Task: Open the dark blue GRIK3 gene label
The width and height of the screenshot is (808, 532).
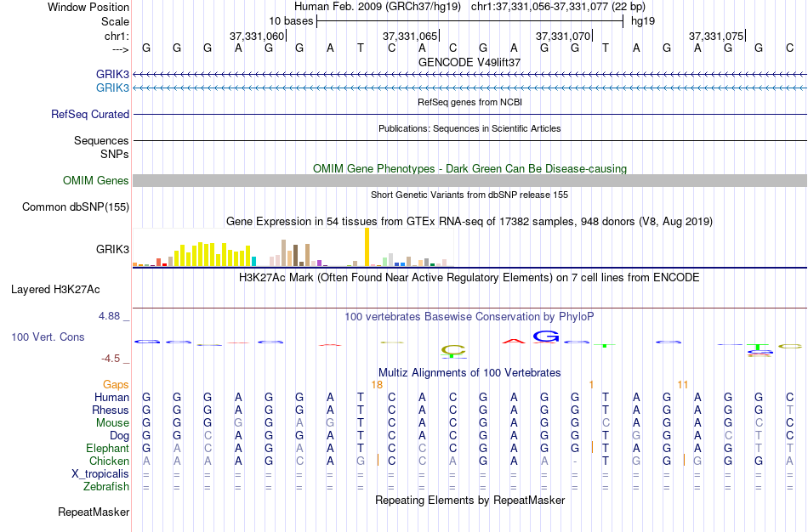Action: [112, 75]
